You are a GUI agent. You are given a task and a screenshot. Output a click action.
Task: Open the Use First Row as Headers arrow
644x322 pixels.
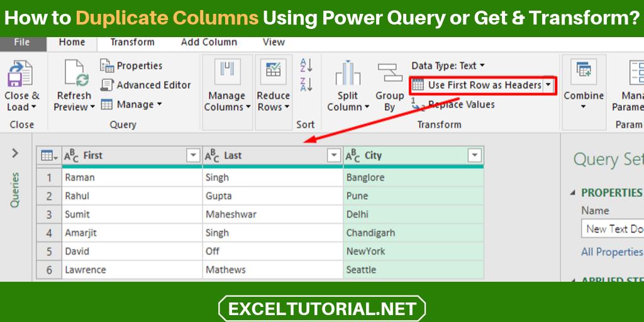coord(548,86)
